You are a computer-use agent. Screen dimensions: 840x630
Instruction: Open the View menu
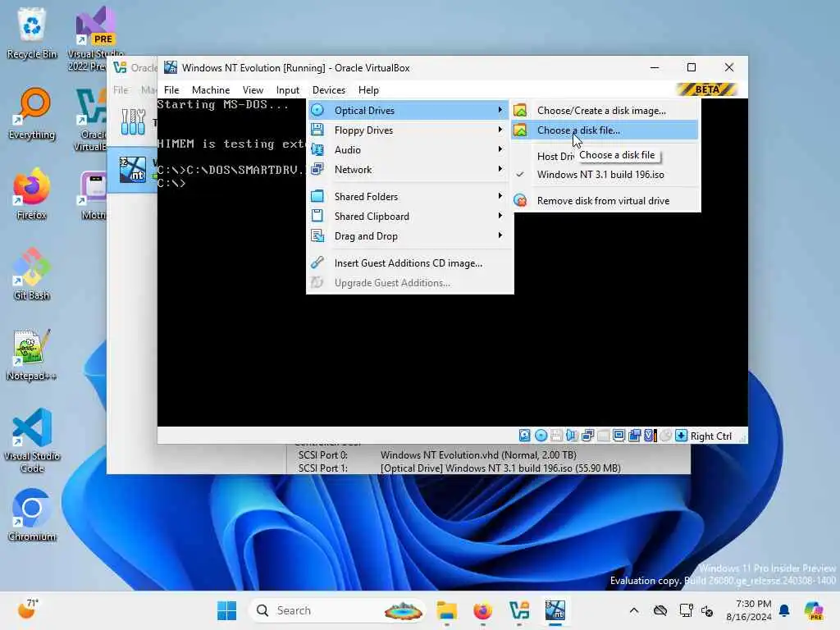click(253, 90)
